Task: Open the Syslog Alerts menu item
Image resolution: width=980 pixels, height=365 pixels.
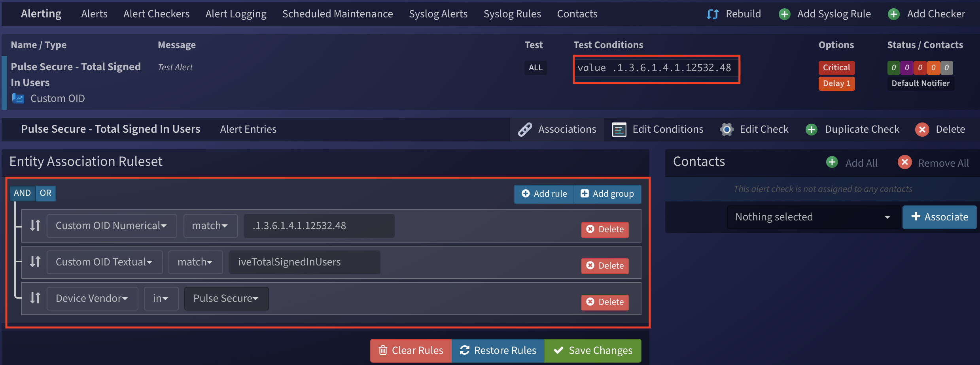Action: click(438, 14)
